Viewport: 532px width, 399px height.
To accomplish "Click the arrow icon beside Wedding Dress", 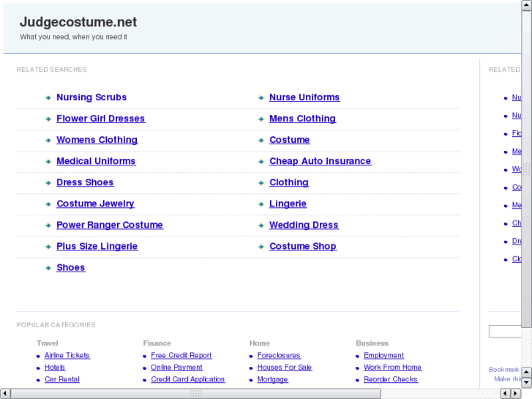I will [261, 225].
